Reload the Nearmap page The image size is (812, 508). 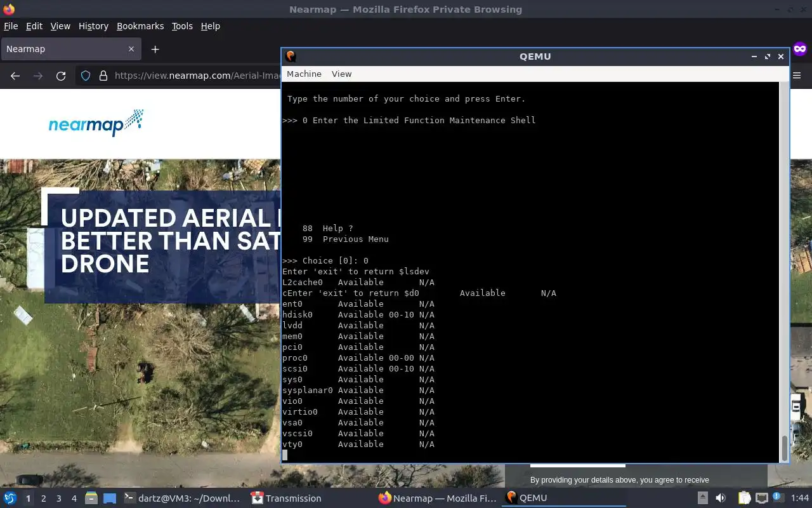[x=61, y=76]
